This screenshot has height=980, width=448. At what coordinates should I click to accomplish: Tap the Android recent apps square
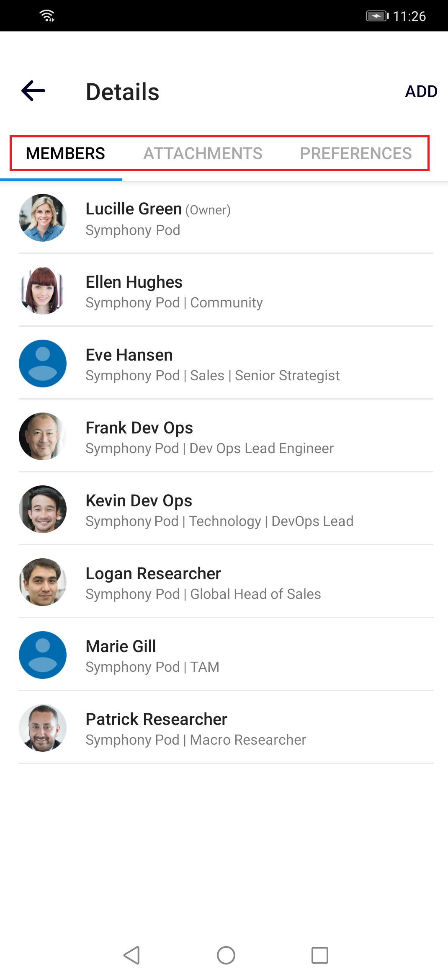tap(320, 955)
